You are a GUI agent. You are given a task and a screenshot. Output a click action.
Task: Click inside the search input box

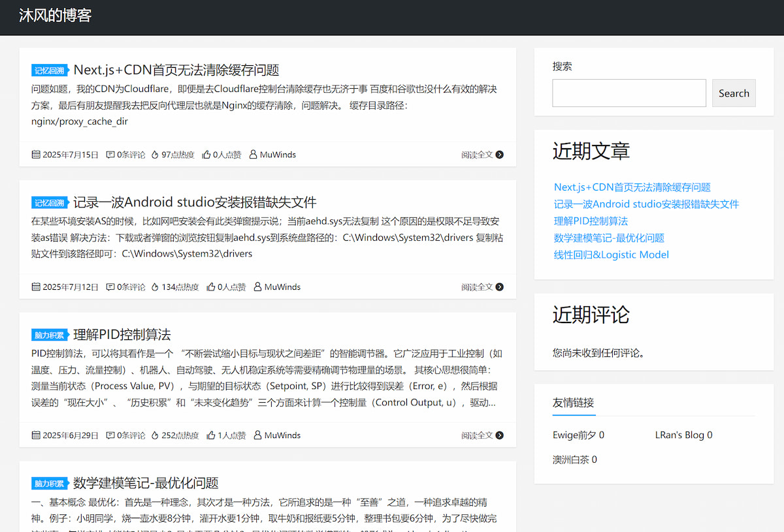629,93
